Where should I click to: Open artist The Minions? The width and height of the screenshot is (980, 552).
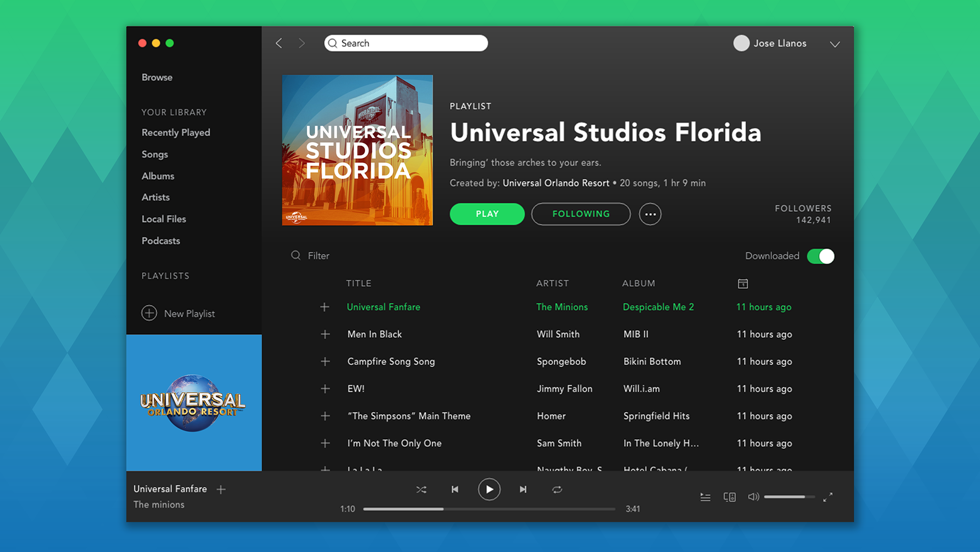click(x=562, y=307)
